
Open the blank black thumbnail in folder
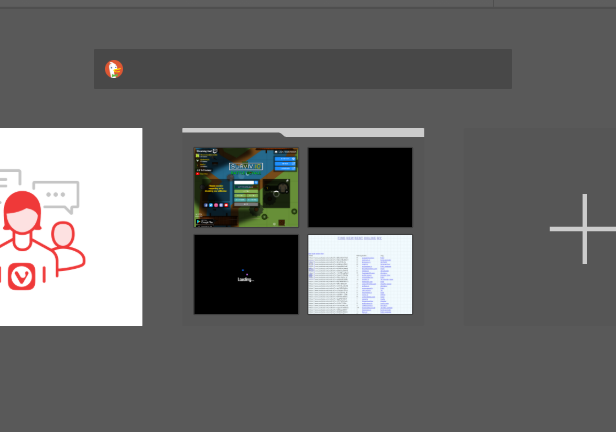[360, 187]
